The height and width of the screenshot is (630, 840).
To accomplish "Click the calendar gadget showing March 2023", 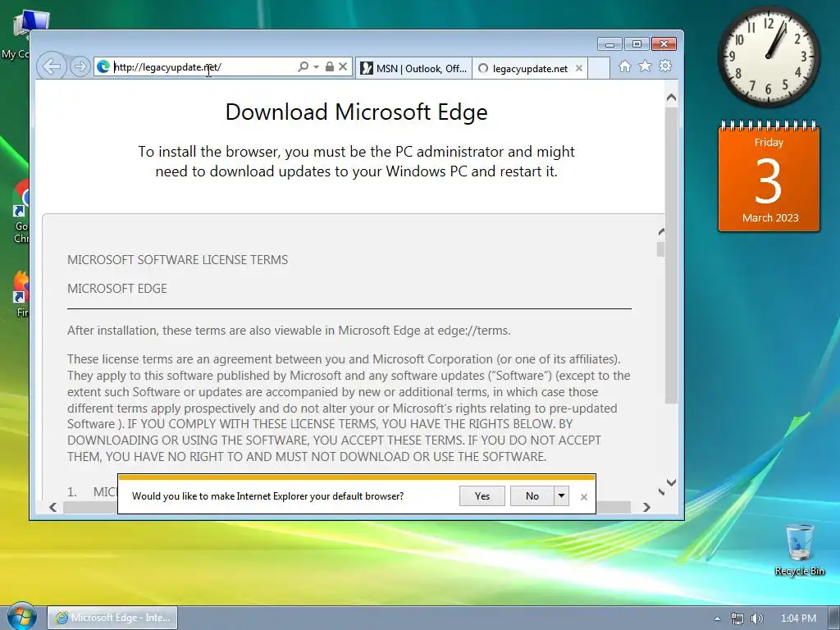I will [x=769, y=177].
